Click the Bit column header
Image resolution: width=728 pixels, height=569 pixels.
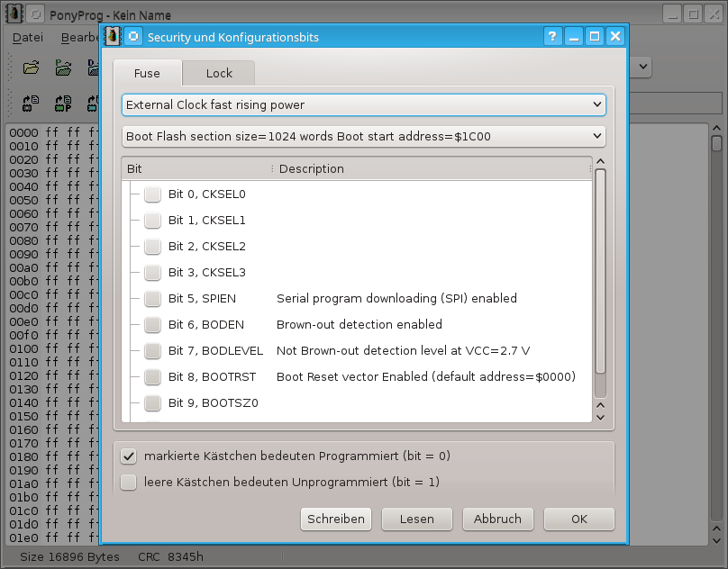click(196, 169)
